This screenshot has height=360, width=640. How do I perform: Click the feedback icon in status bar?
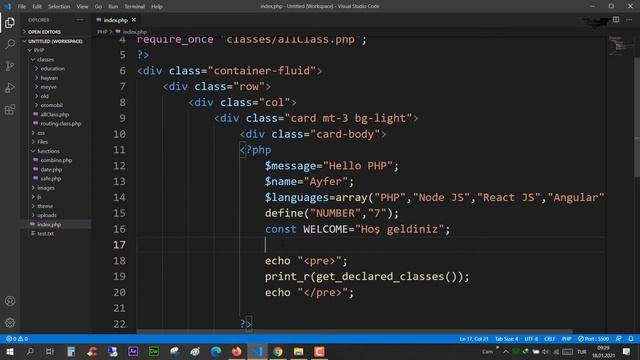coord(618,339)
